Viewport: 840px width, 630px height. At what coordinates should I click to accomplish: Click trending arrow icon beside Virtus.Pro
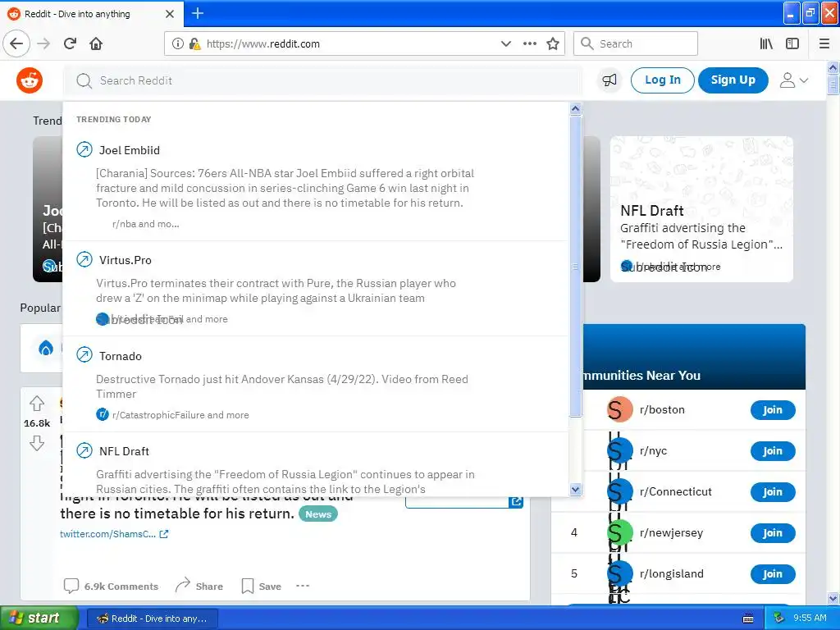(84, 260)
